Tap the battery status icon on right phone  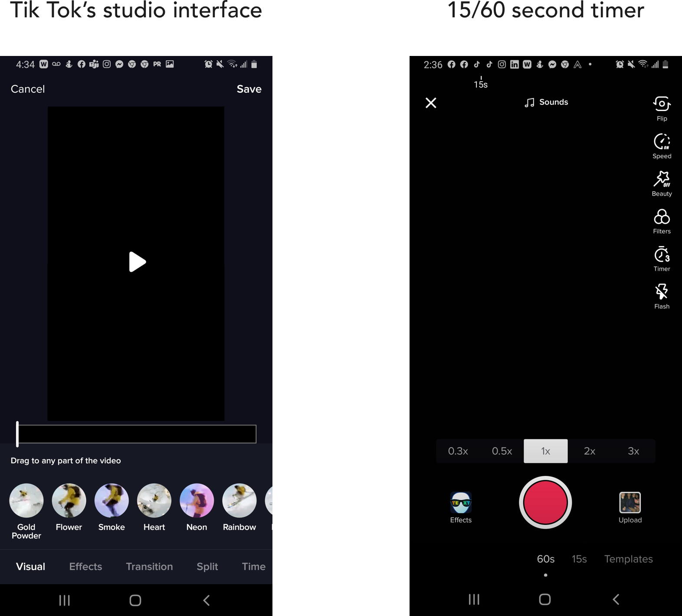pos(666,64)
